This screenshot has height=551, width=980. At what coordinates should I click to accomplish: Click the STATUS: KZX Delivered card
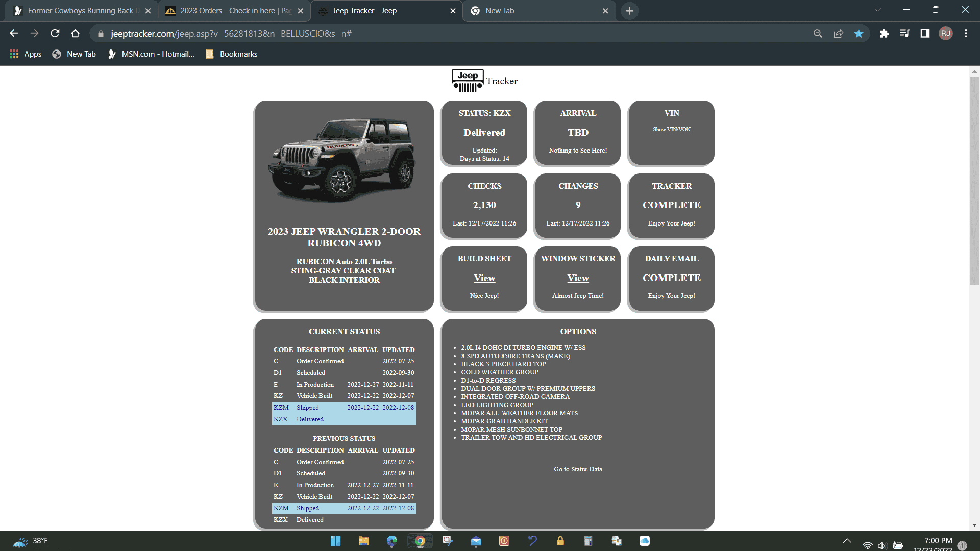484,133
